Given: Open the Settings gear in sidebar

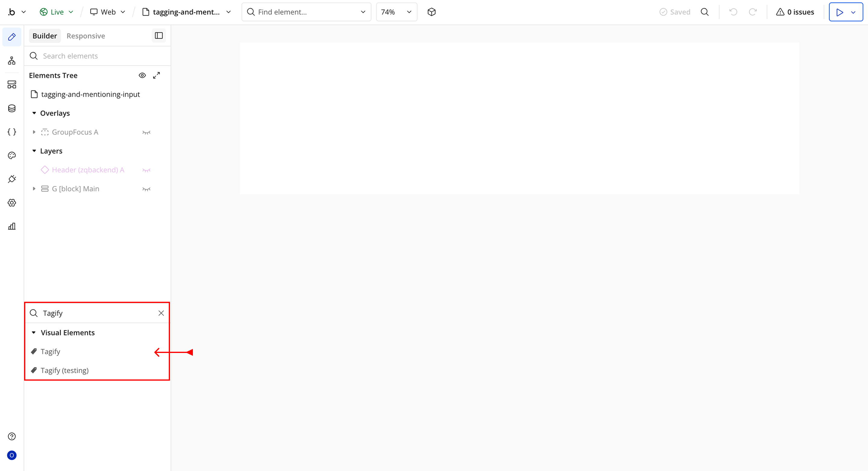Looking at the screenshot, I should click(12, 203).
